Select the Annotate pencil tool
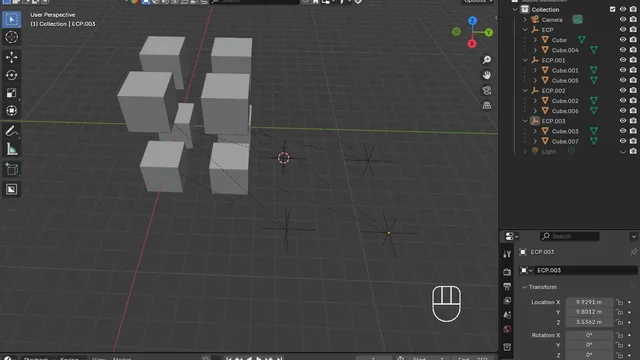 point(11,131)
